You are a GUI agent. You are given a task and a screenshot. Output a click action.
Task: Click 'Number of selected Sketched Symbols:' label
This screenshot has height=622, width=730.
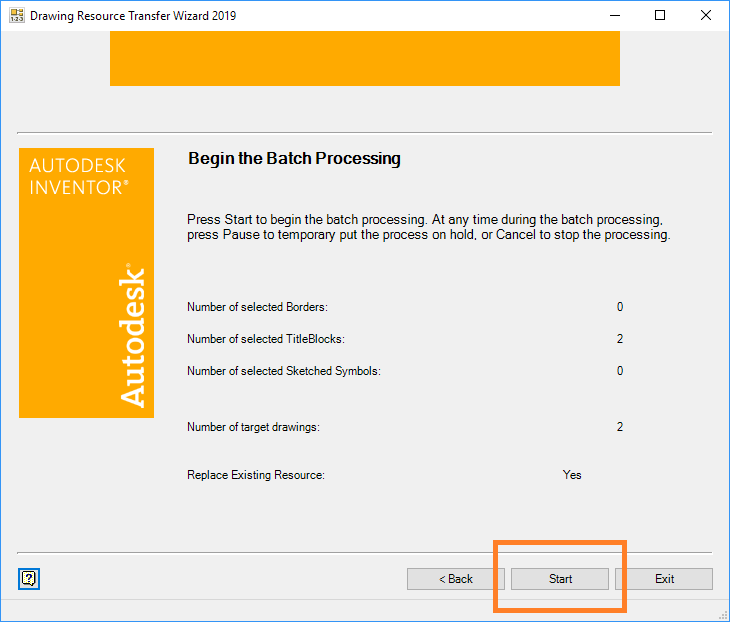click(284, 371)
